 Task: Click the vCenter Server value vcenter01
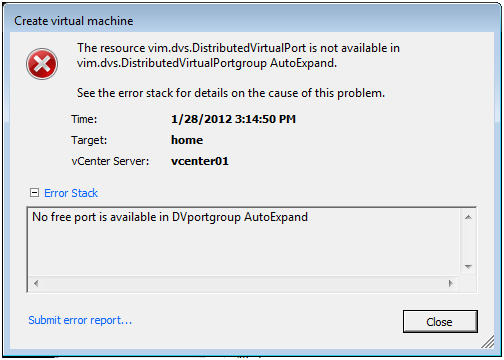coord(200,161)
